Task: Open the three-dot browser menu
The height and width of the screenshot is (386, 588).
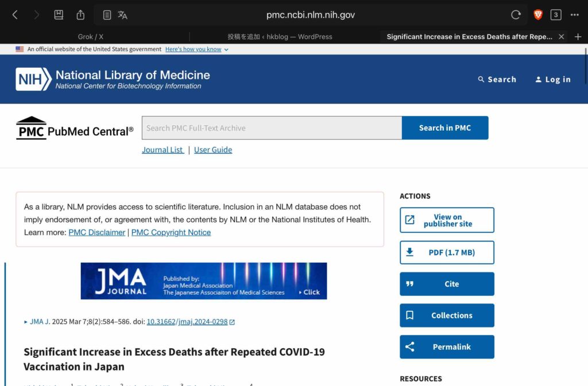Action: [575, 15]
